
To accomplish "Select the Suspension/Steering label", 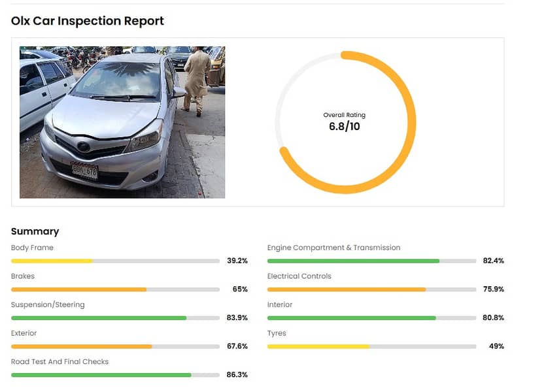I will pos(48,304).
